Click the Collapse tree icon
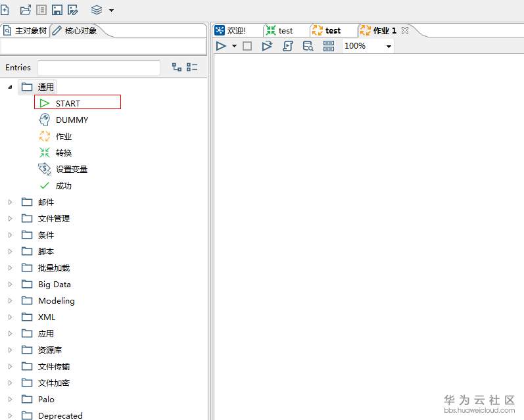 pyautogui.click(x=192, y=67)
